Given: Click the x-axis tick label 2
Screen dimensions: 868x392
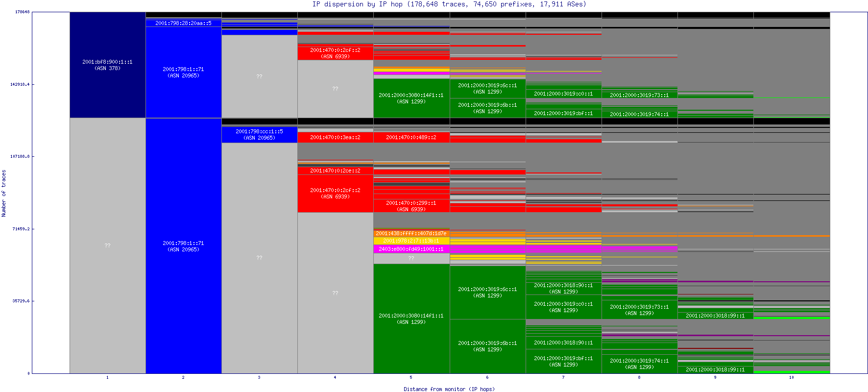Looking at the screenshot, I should (x=183, y=377).
